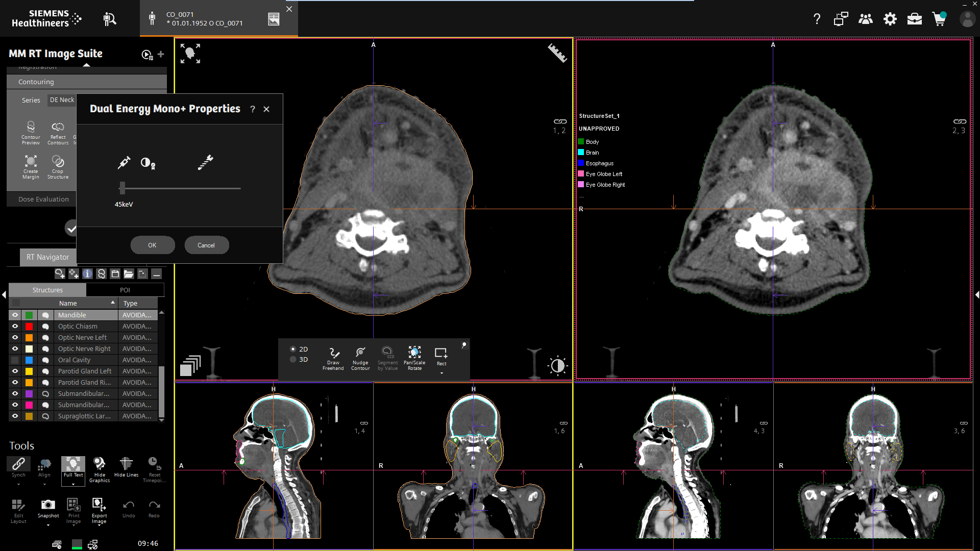This screenshot has width=980, height=551.
Task: Activate the Hide Graphics tool
Action: tap(100, 468)
